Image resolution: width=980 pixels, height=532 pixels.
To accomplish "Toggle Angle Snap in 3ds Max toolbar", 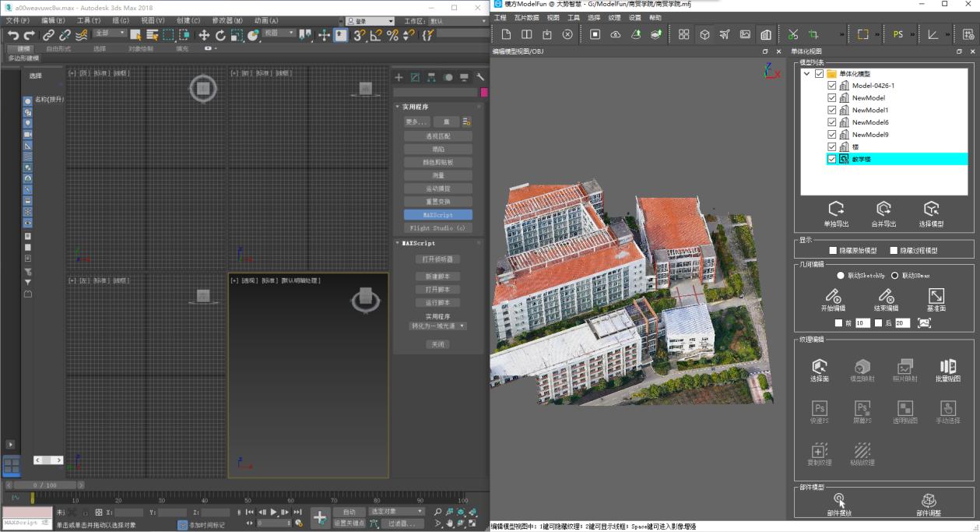I will coord(376,35).
